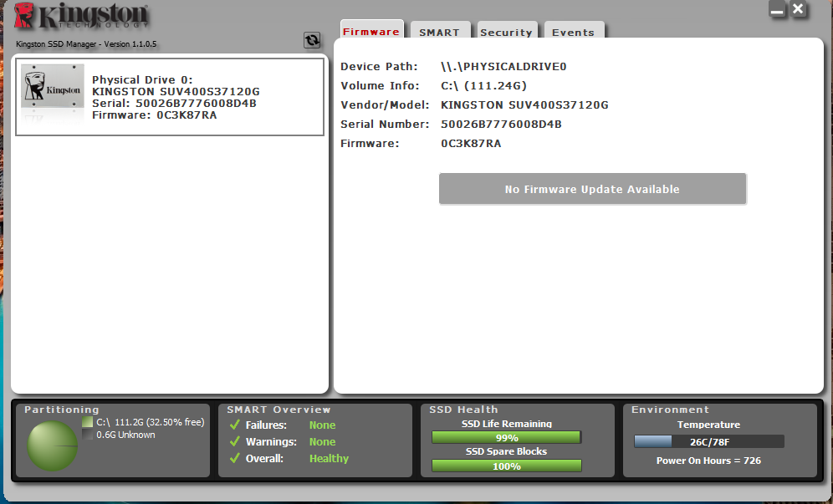833x504 pixels.
Task: Click the dark Unknown partition legend swatch
Action: point(88,435)
